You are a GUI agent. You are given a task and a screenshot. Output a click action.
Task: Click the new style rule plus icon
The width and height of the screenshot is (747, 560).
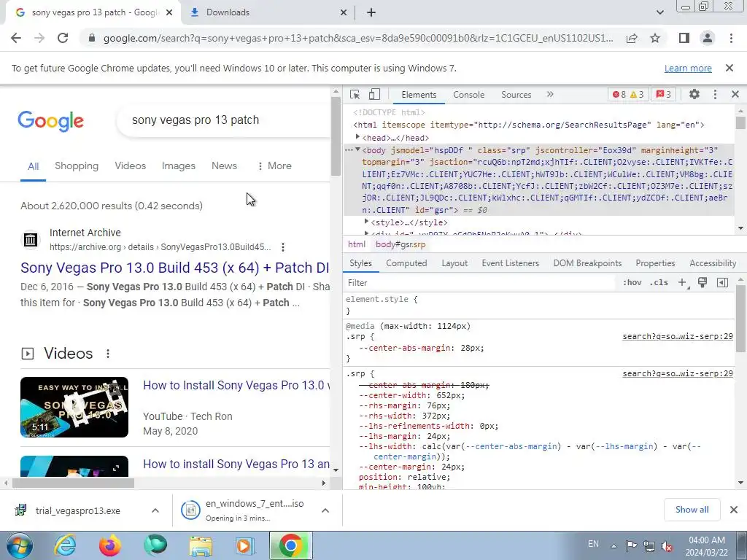tap(683, 283)
